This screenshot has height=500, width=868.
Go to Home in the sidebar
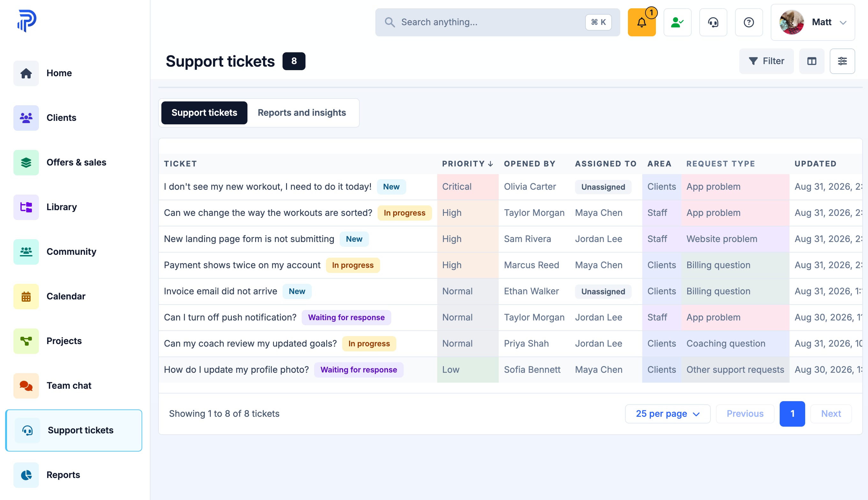click(x=74, y=73)
